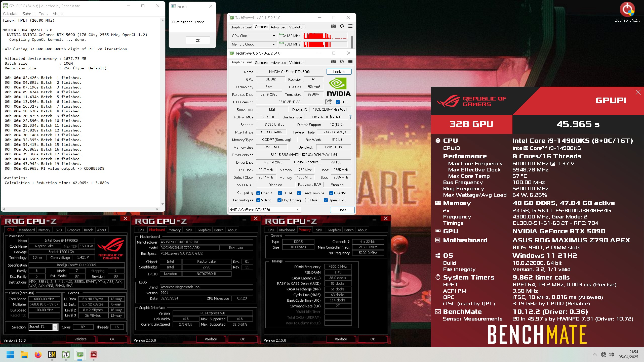Viewport: 644px width, 362px height.
Task: Toggle the DirectCompute checkbox
Action: pyautogui.click(x=299, y=193)
